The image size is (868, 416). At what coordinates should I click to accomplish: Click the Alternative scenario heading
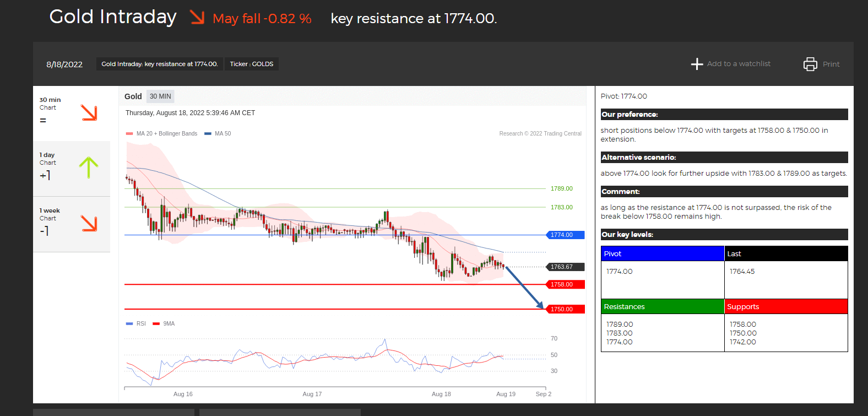tap(724, 157)
